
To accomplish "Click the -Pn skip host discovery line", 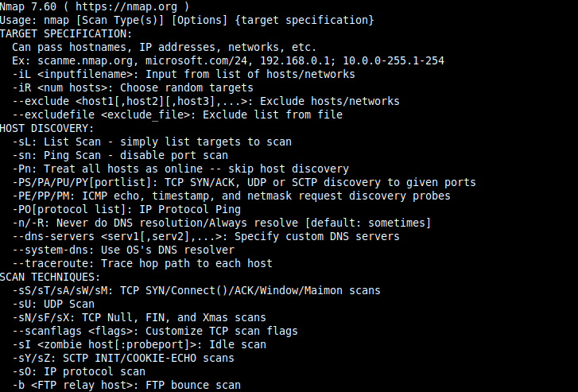I will 180,169.
